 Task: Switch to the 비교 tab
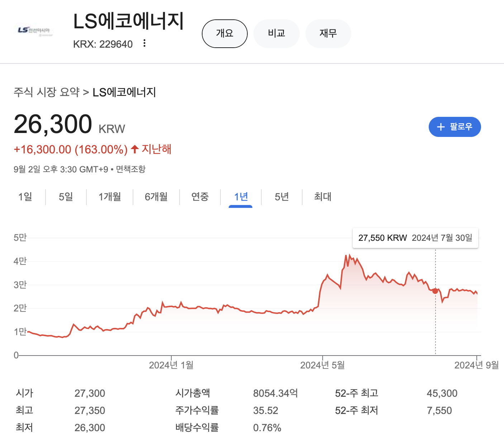(276, 34)
